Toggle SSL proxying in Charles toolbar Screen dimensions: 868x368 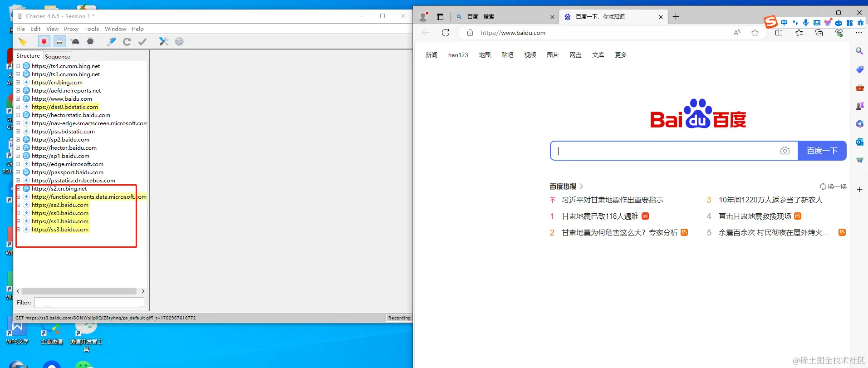tap(59, 41)
